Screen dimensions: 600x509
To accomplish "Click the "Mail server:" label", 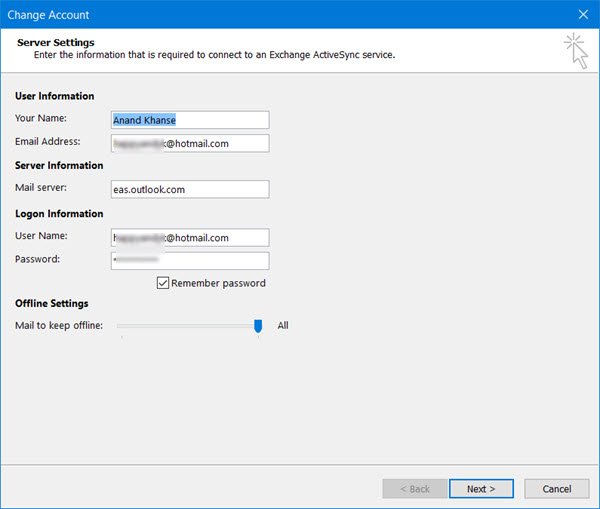I will tap(40, 187).
